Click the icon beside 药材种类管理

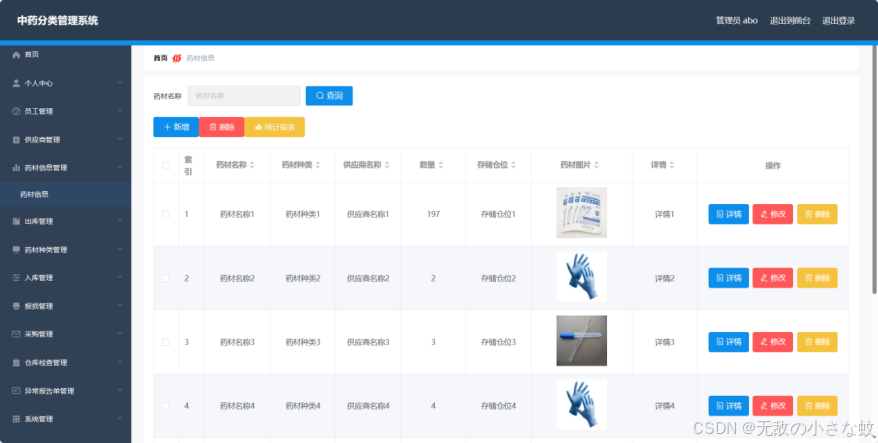coord(16,250)
